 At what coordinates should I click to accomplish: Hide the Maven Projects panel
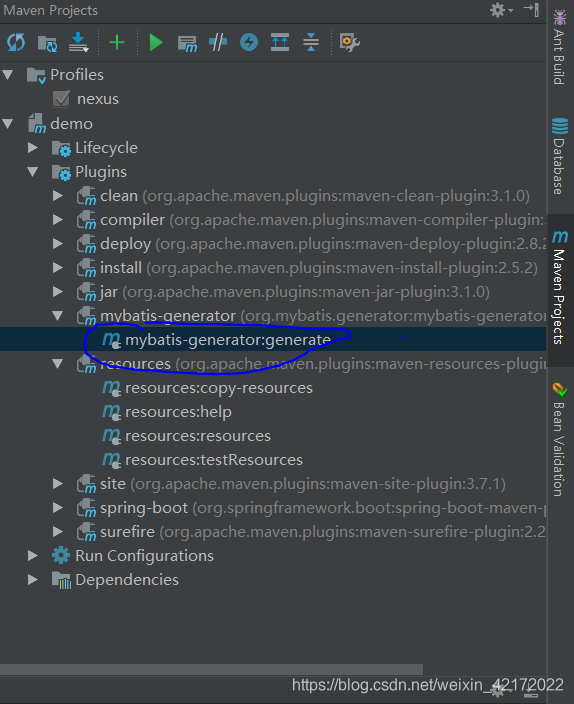click(x=531, y=9)
